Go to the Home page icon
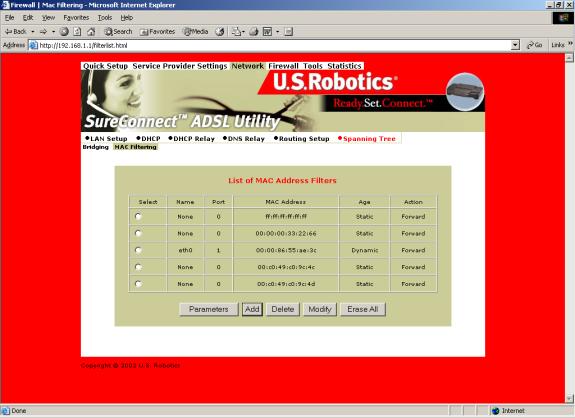This screenshot has width=575, height=418. [x=91, y=32]
